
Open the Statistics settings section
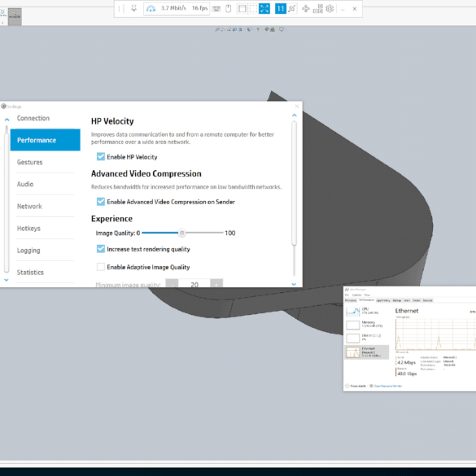[30, 273]
